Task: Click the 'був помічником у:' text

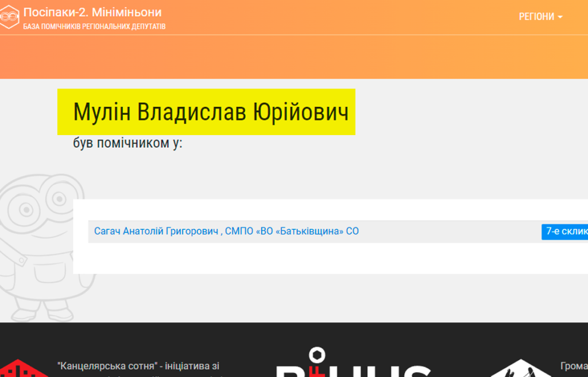Action: click(x=127, y=143)
